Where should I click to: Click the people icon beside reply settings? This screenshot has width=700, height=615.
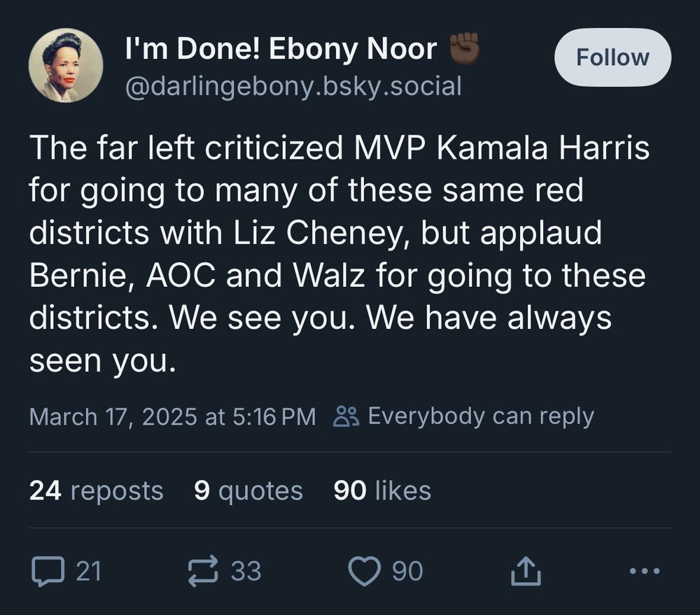pyautogui.click(x=346, y=416)
